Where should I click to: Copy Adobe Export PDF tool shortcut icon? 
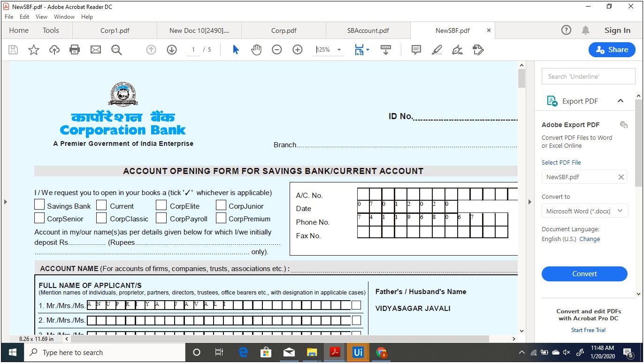[x=624, y=125]
